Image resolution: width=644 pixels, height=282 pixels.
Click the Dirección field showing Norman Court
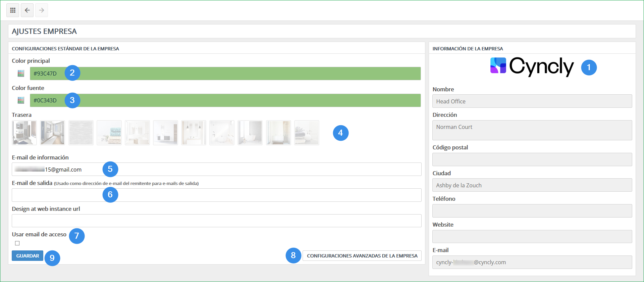pyautogui.click(x=532, y=130)
